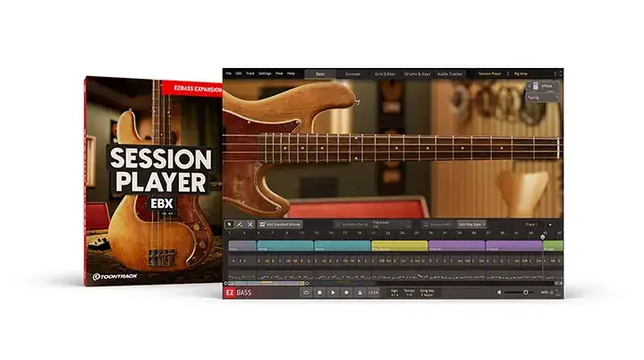Select the second teal Verse block

(x=342, y=246)
